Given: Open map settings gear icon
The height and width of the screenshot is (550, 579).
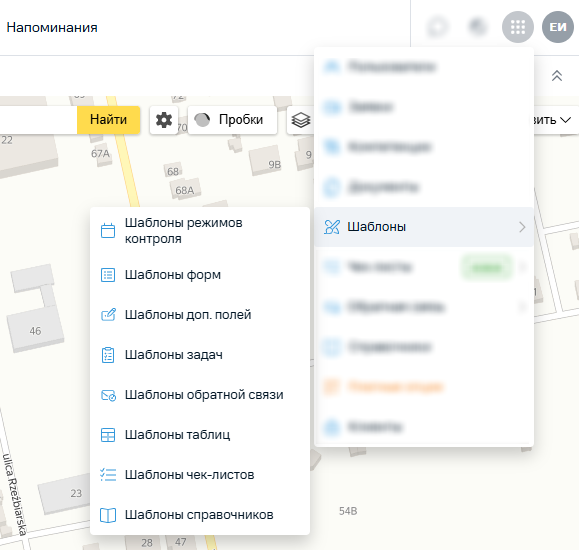Looking at the screenshot, I should tap(164, 120).
